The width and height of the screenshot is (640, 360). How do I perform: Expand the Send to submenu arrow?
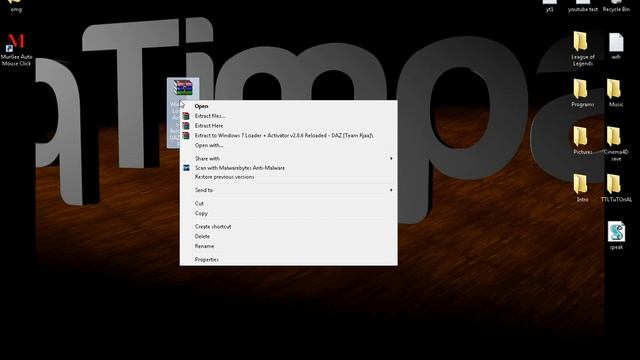point(391,190)
